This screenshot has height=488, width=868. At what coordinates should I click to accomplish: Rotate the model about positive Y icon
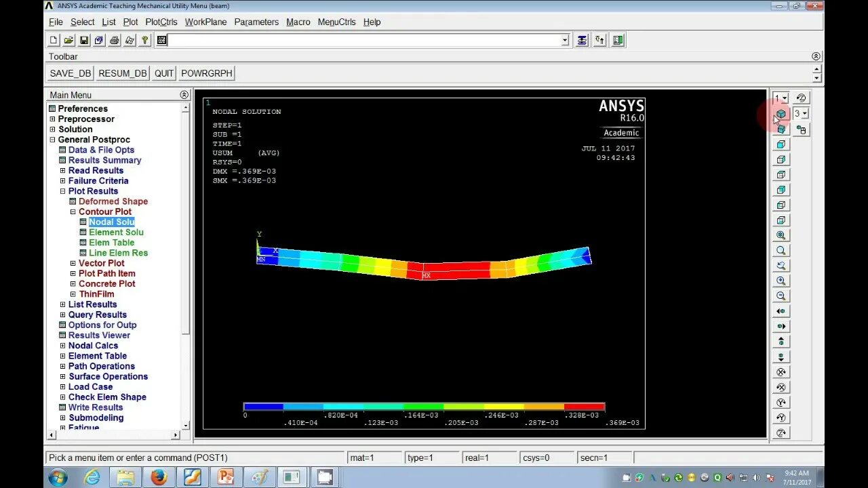point(781,418)
